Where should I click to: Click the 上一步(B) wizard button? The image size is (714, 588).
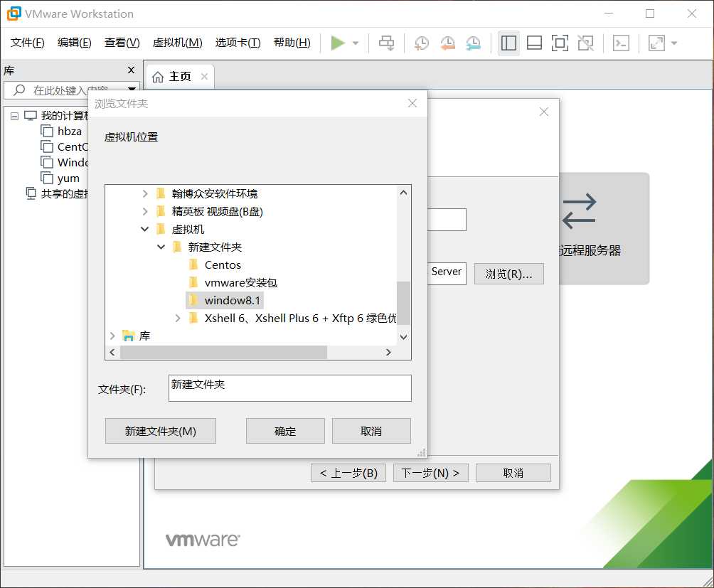[x=348, y=473]
